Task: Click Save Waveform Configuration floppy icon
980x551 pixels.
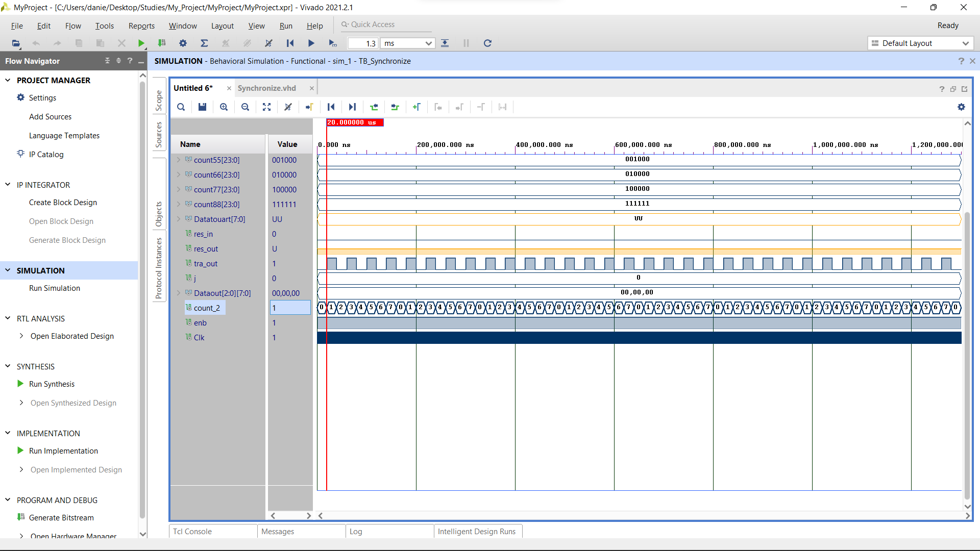Action: pyautogui.click(x=202, y=107)
